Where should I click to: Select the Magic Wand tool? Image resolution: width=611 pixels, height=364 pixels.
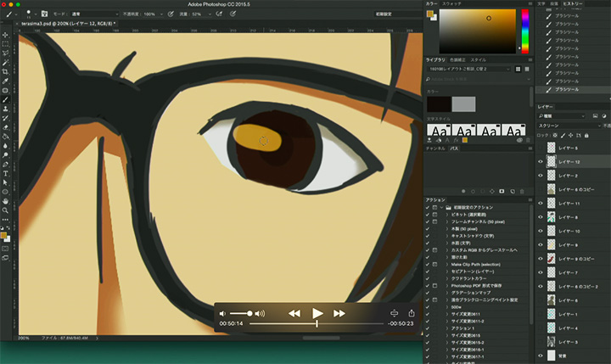(5, 63)
